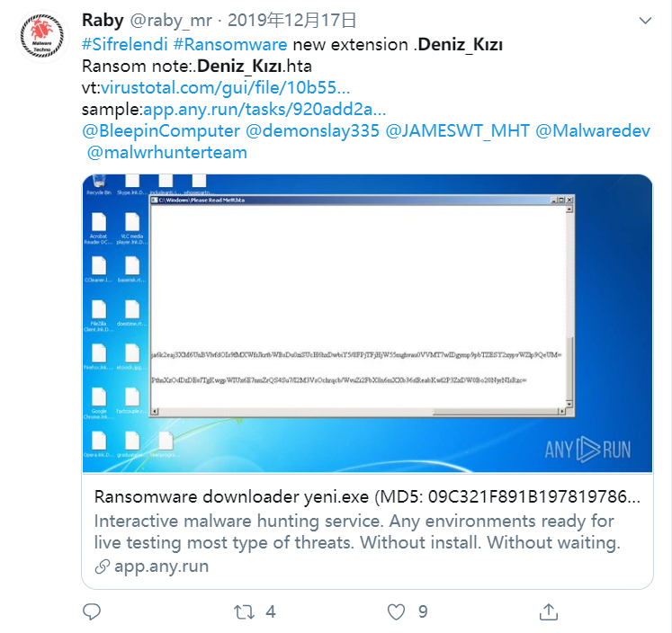Retweet this tweet using the retweet icon
The image size is (672, 633).
pos(245,611)
